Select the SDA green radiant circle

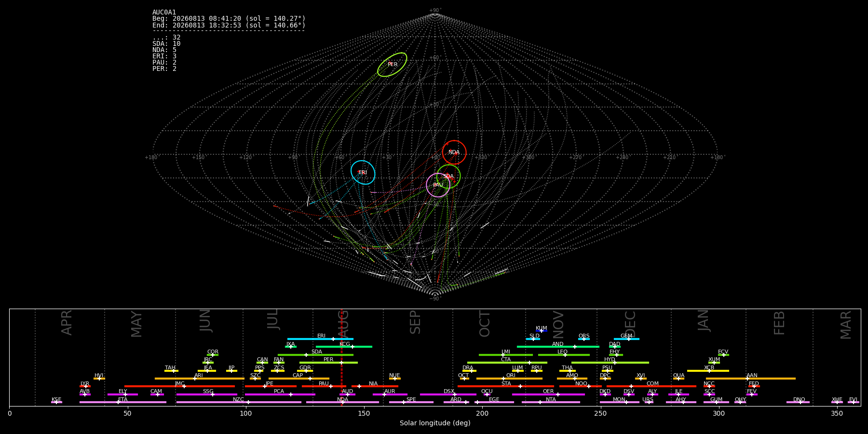[x=448, y=176]
